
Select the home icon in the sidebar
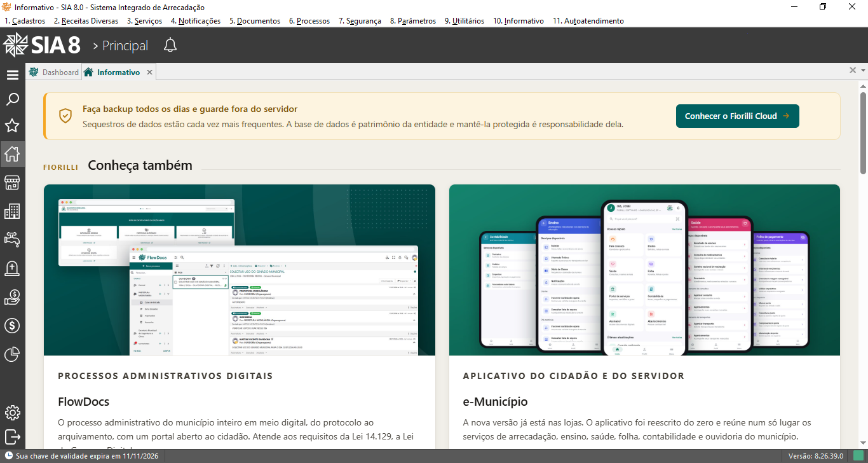(12, 153)
